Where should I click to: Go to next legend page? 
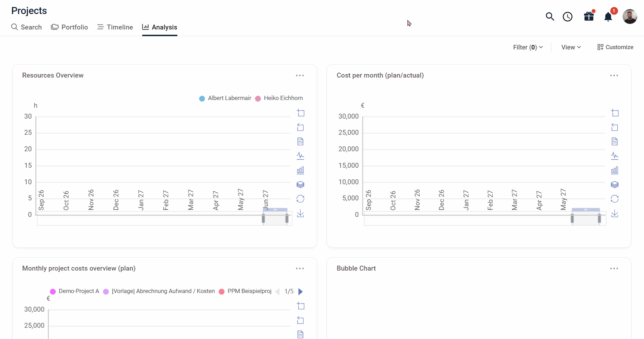(301, 292)
